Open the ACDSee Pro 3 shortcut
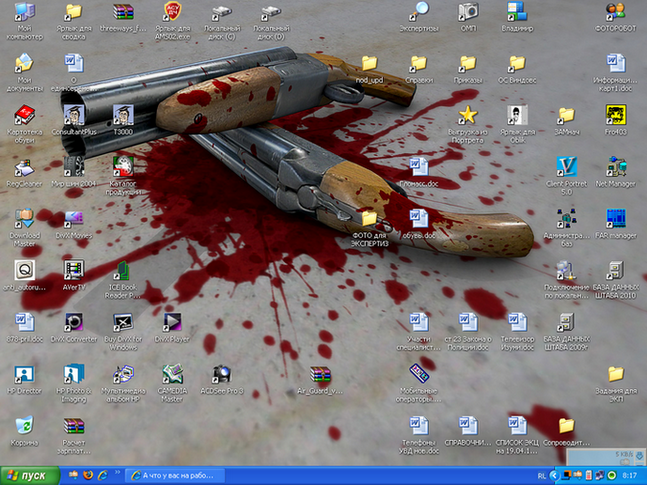 coord(221,376)
